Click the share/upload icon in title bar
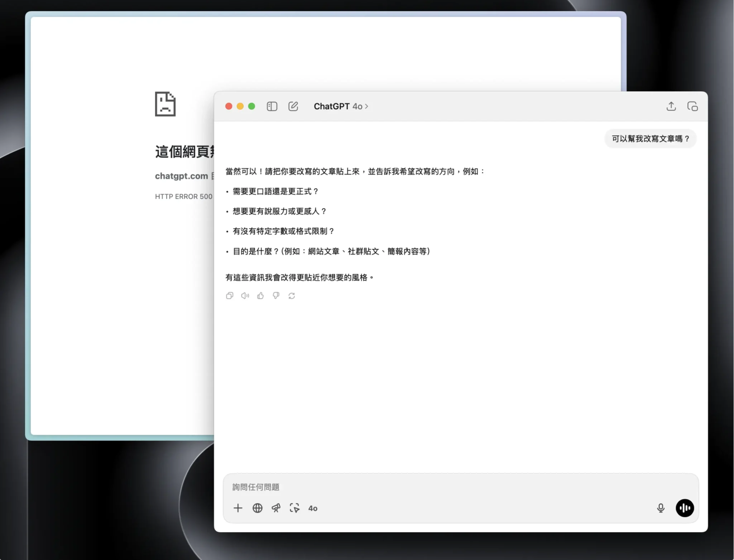This screenshot has width=734, height=560. (x=671, y=106)
